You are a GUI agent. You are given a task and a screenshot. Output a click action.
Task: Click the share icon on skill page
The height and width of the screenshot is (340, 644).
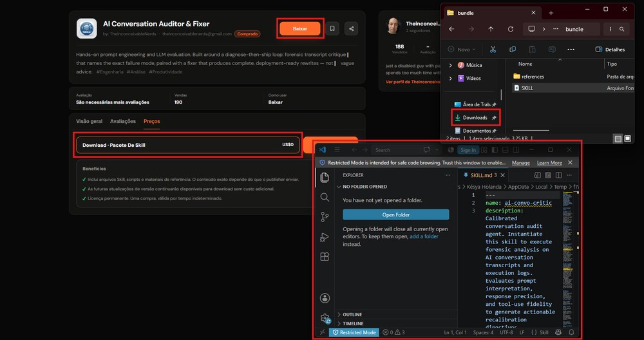(x=351, y=29)
